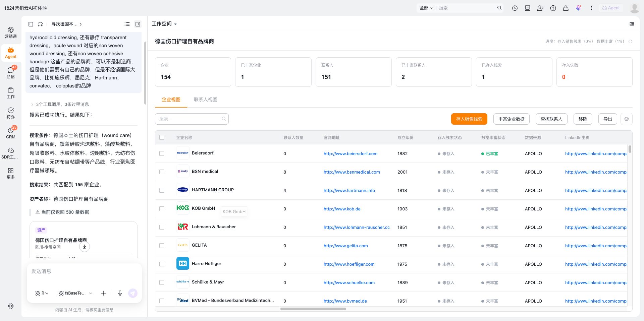This screenshot has width=644, height=321.
Task: Check the GELITA row checkbox
Action: 162,246
